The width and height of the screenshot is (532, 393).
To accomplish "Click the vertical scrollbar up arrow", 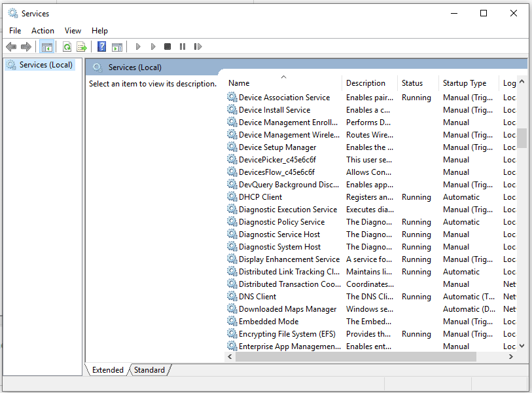I will (x=522, y=81).
